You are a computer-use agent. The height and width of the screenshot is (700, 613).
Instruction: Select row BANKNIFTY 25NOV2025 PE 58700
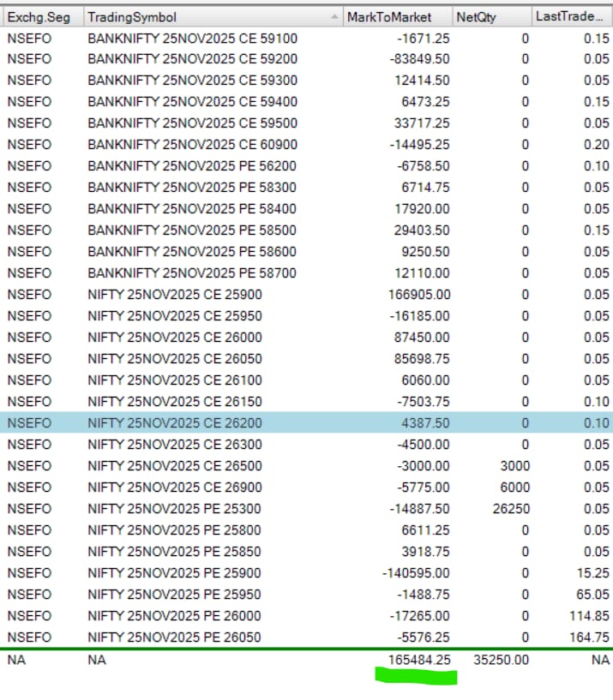307,273
